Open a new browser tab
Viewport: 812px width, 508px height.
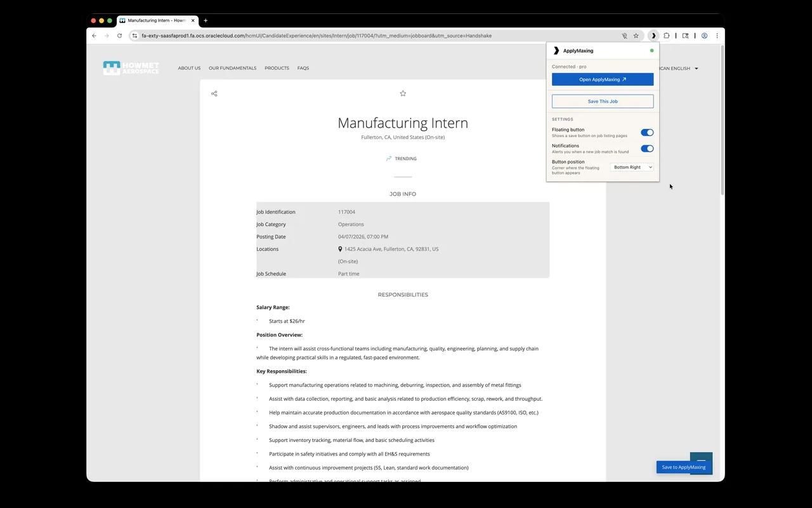pyautogui.click(x=206, y=20)
